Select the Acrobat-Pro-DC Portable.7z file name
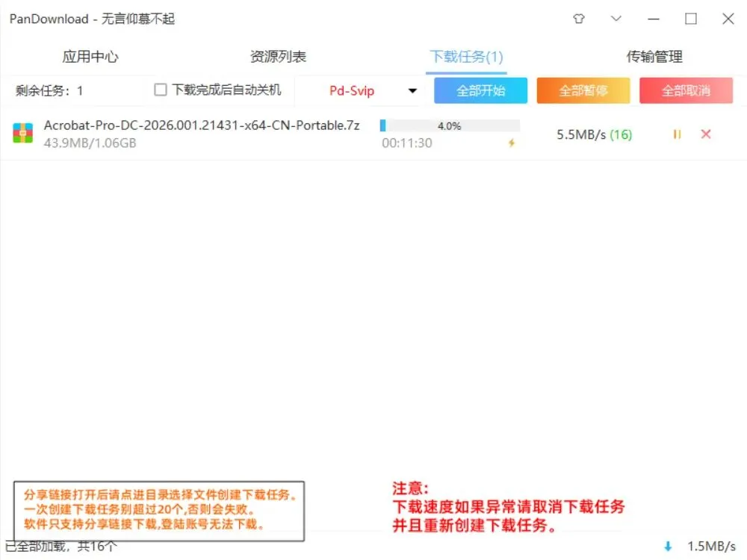The height and width of the screenshot is (560, 747). tap(202, 125)
